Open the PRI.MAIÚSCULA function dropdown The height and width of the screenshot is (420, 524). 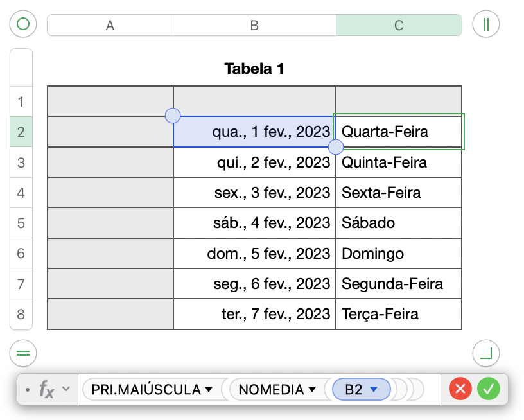tap(208, 389)
